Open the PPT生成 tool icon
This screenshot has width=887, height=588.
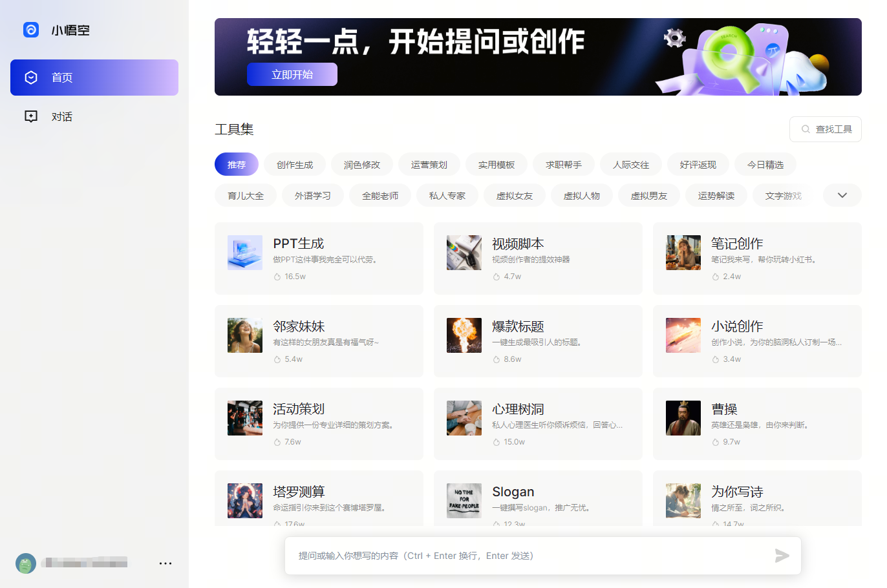[245, 253]
